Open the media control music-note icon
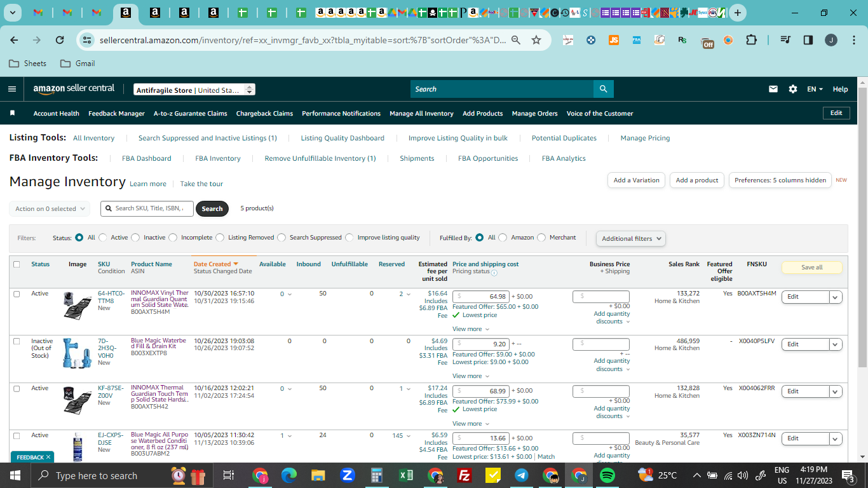 pos(785,40)
